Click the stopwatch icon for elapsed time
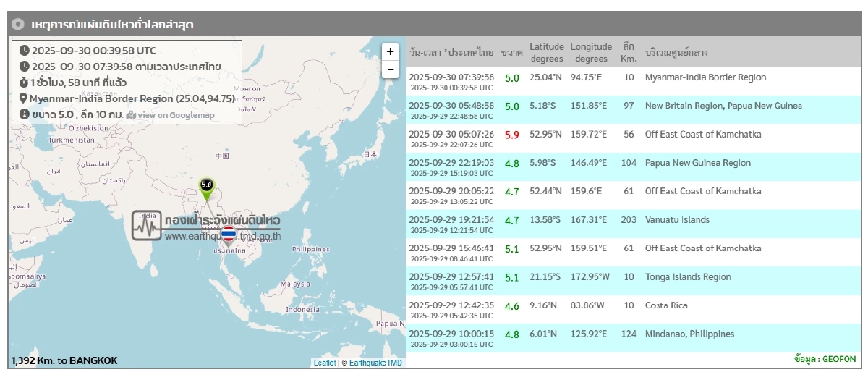 [25, 83]
